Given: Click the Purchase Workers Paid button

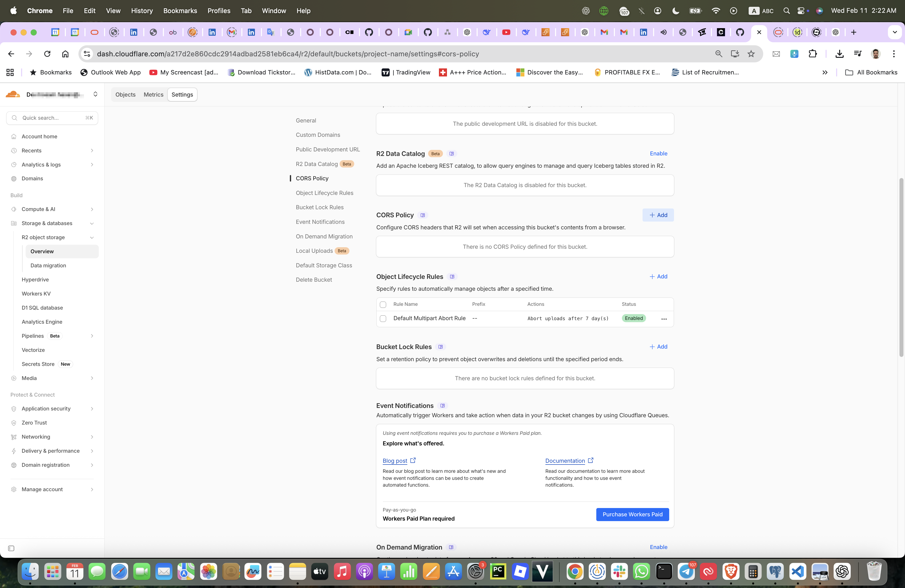Looking at the screenshot, I should point(632,515).
